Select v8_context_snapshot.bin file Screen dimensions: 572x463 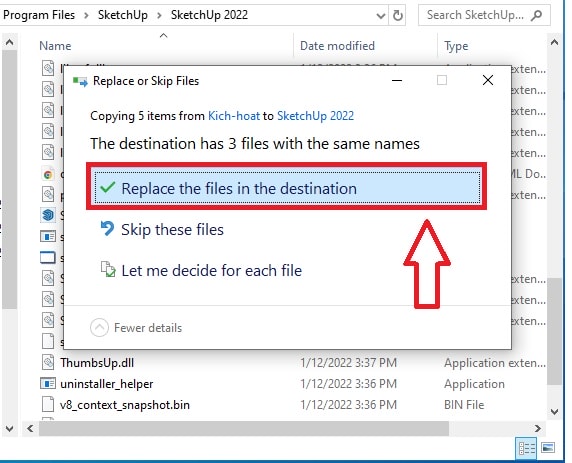(x=125, y=405)
